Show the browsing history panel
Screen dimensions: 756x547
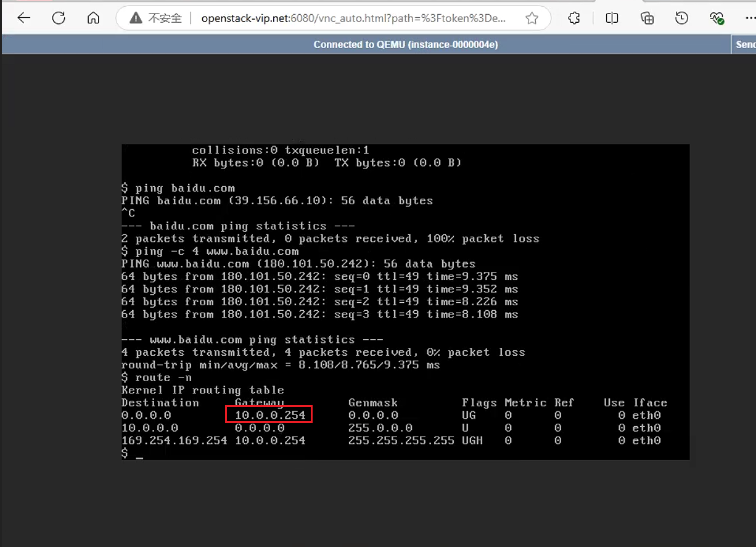tap(681, 19)
